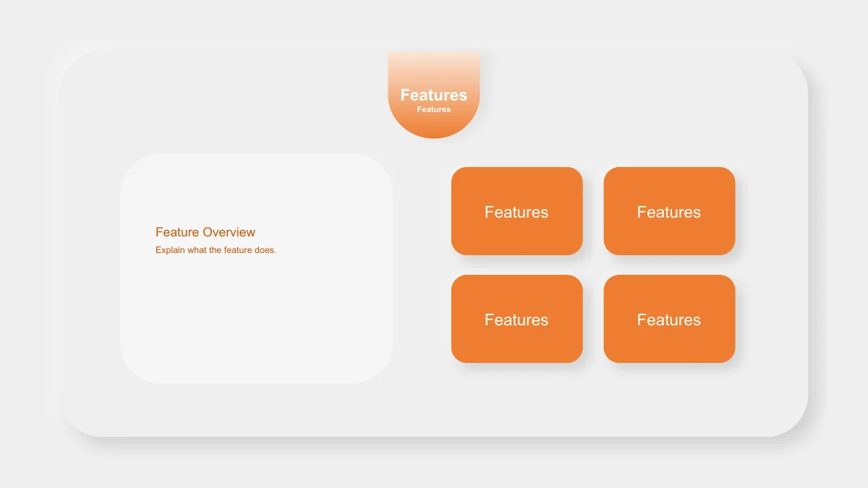Click the top-right orange Features card
868x488 pixels.
tap(670, 211)
